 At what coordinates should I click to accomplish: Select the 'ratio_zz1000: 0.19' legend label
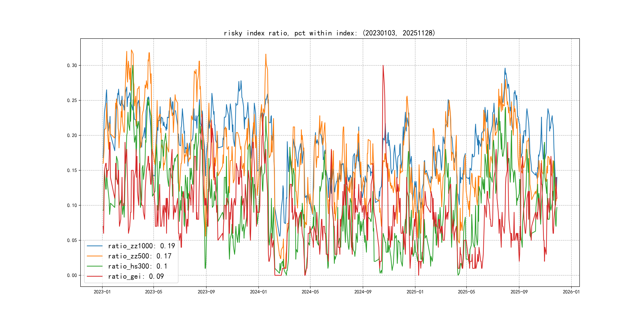pos(141,246)
